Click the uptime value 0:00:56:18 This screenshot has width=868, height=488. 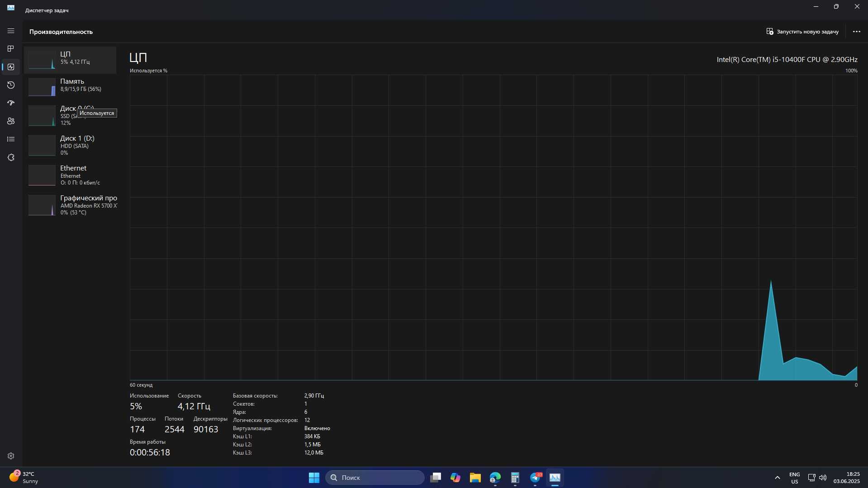click(x=150, y=452)
